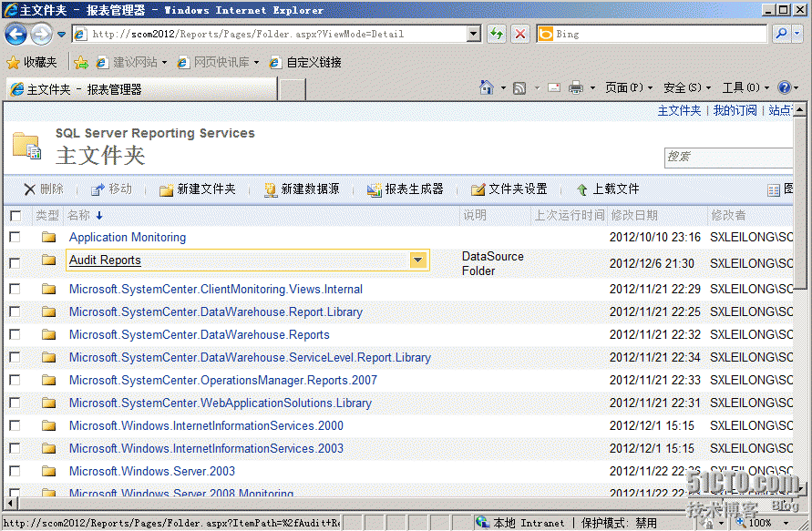The width and height of the screenshot is (812, 531).
Task: Check the Application Monitoring row checkbox
Action: pos(15,237)
